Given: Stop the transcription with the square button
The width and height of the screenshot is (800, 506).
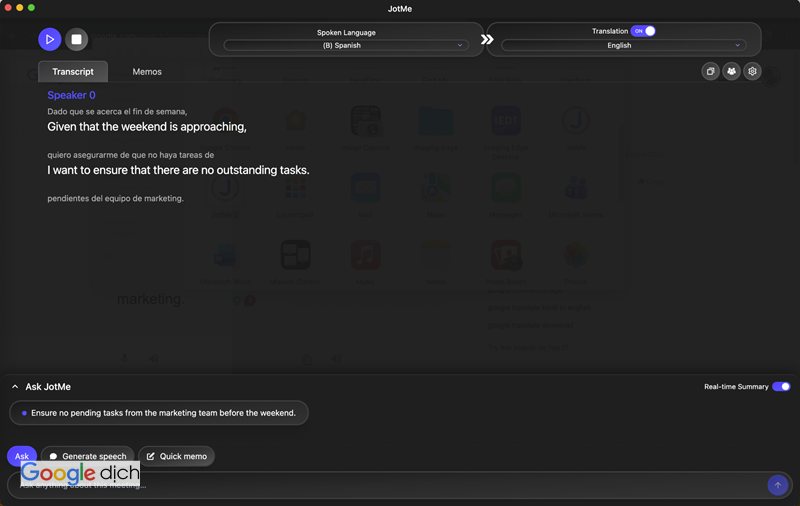Looking at the screenshot, I should 77,39.
